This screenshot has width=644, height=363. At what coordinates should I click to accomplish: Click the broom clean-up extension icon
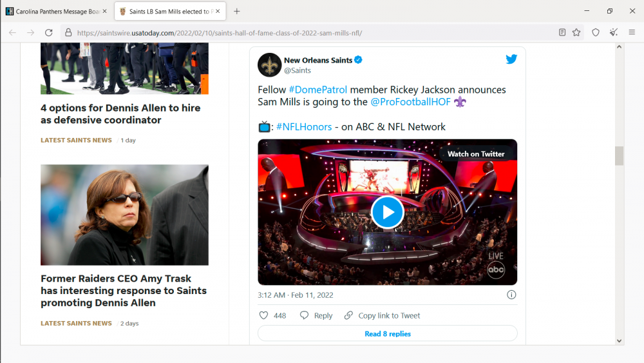pos(614,32)
